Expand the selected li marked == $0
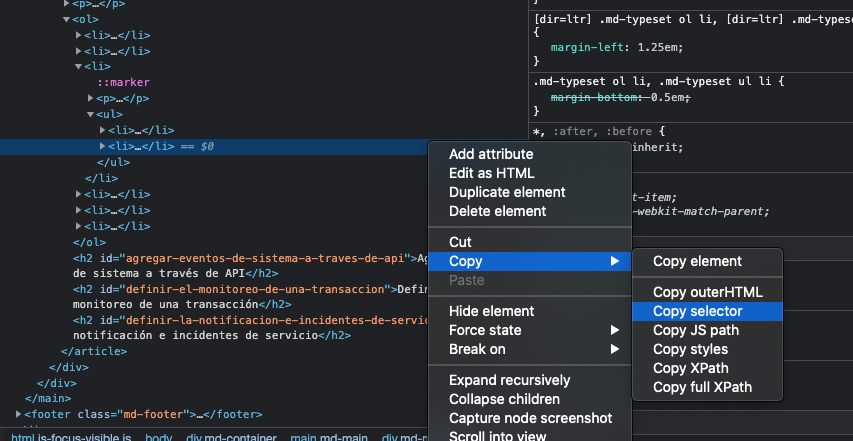The image size is (853, 441). (102, 146)
